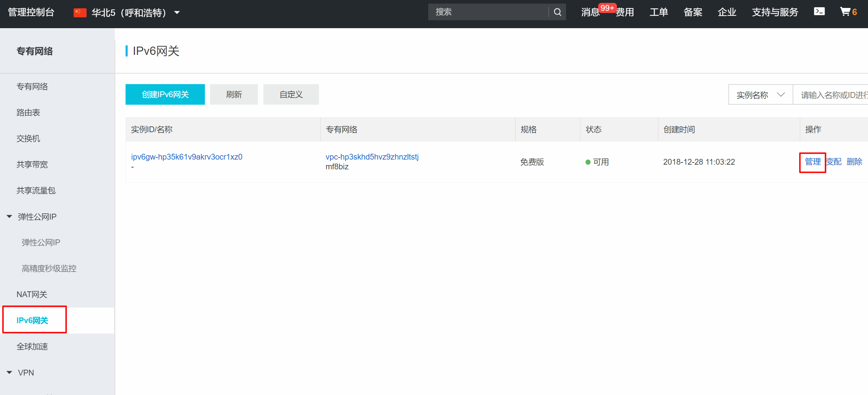This screenshot has width=868, height=395.
Task: Click the search magnifier icon
Action: click(x=557, y=12)
